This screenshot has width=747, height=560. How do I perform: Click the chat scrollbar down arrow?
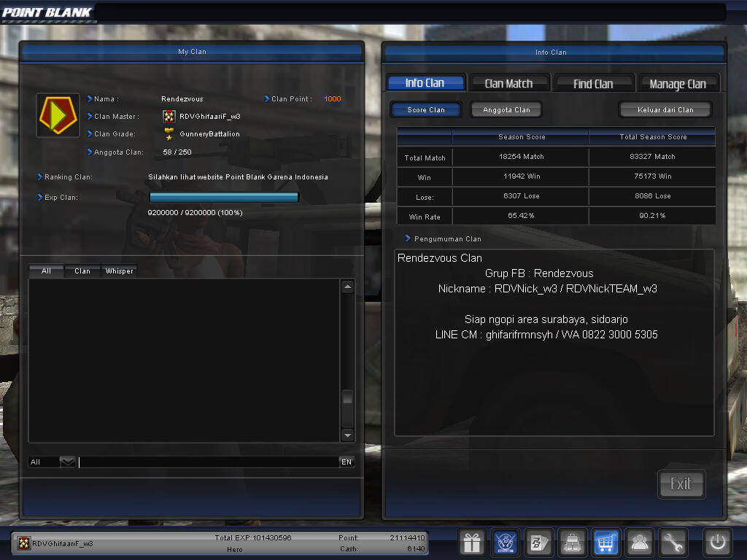click(x=348, y=435)
